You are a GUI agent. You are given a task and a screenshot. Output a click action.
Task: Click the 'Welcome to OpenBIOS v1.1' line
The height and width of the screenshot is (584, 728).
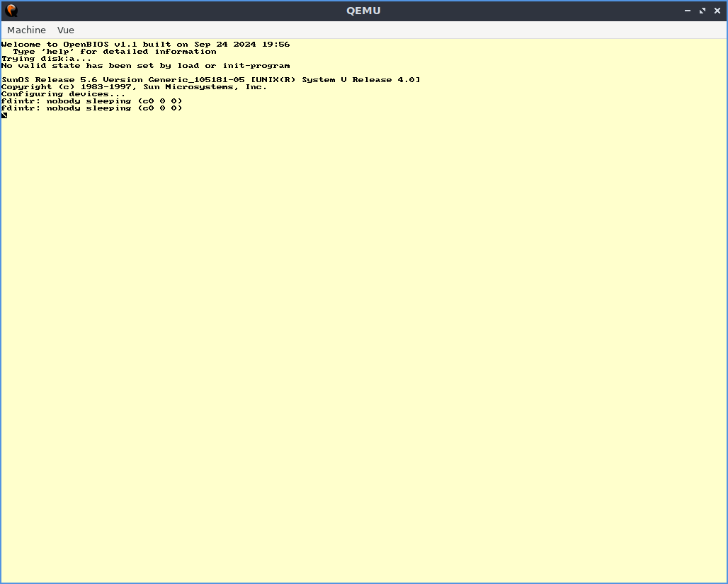(146, 45)
